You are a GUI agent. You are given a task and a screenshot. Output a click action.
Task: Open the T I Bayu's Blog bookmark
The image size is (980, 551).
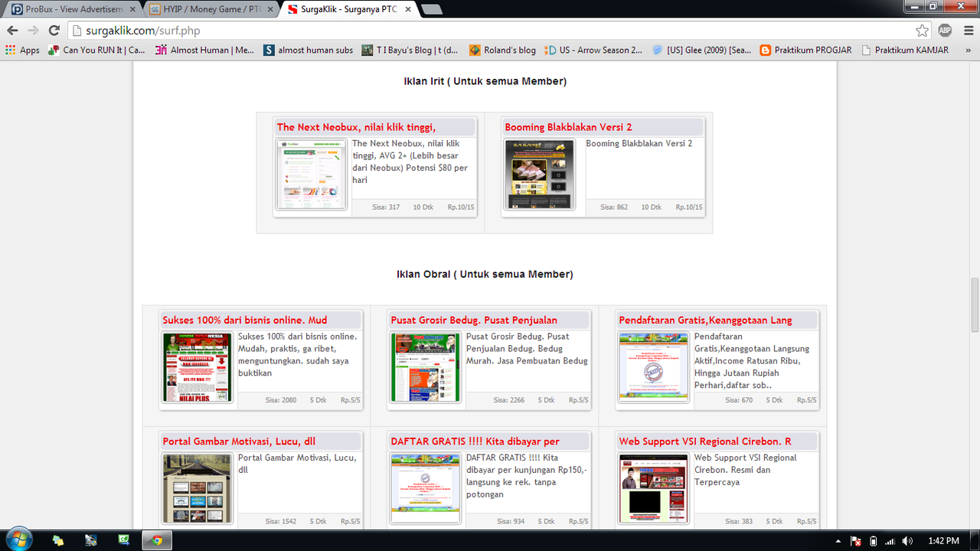tap(410, 50)
